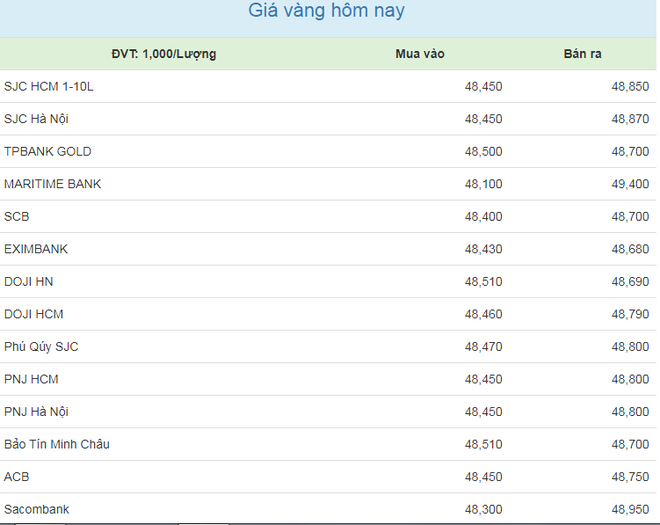This screenshot has width=660, height=525.
Task: Click SJC Hà Nội buy price 48,450
Action: coord(484,119)
